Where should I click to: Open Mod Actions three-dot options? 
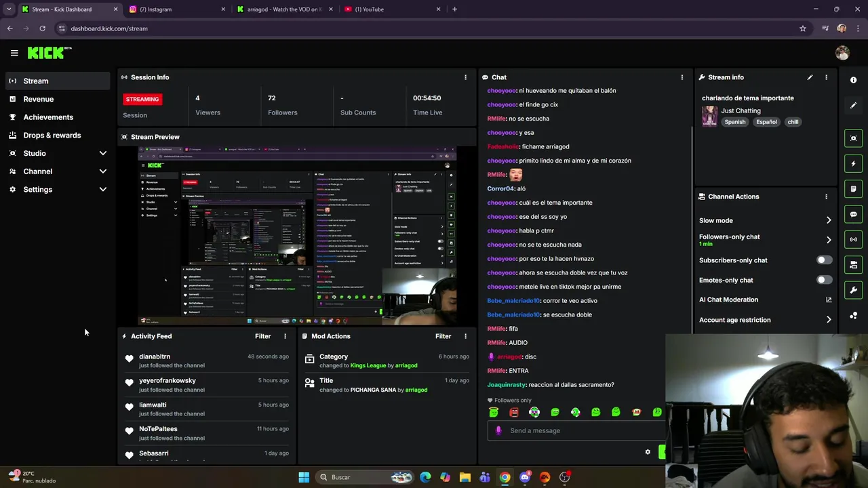pos(465,336)
